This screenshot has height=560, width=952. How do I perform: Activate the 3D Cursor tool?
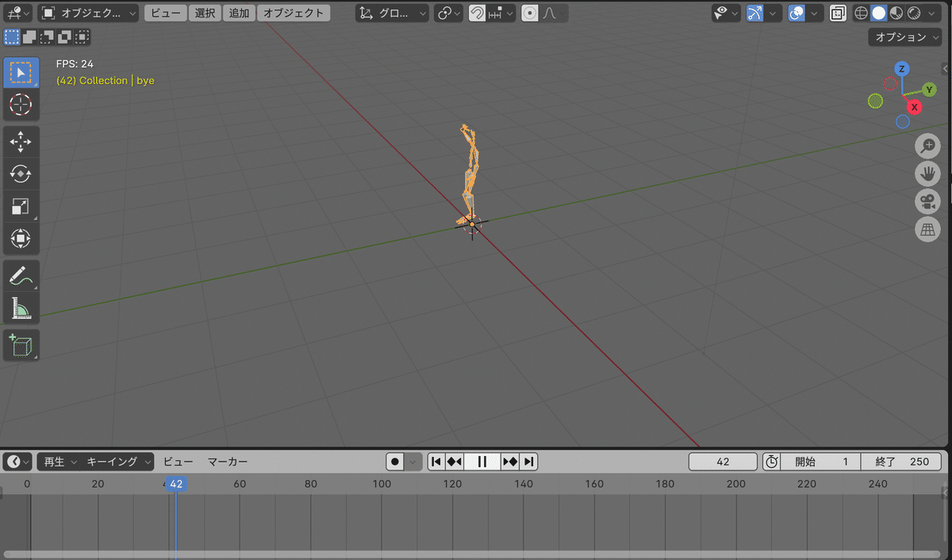point(21,105)
